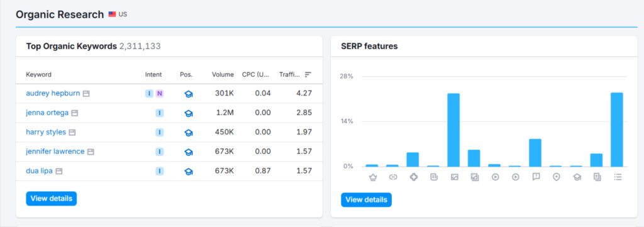644x227 pixels.
Task: Click the play icon next to the image pack icon
Action: 496,177
